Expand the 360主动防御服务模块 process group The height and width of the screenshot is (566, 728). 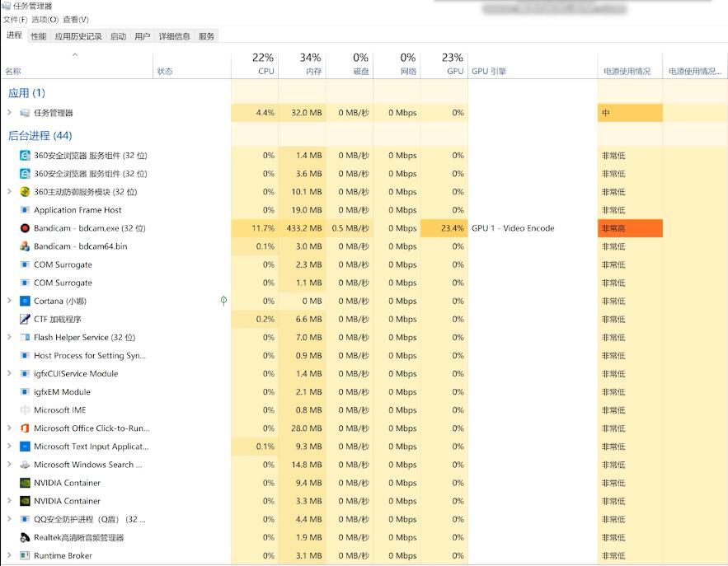9,191
